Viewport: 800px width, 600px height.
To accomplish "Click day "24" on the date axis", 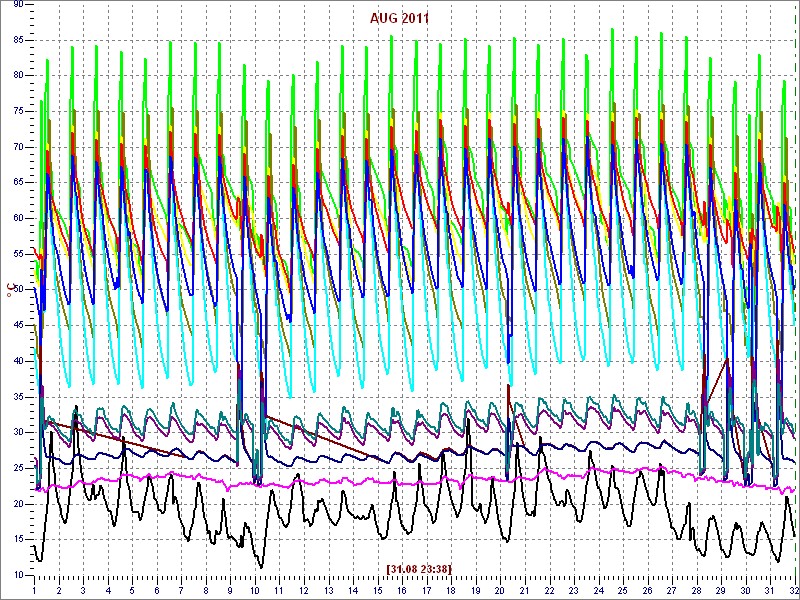I will click(597, 590).
